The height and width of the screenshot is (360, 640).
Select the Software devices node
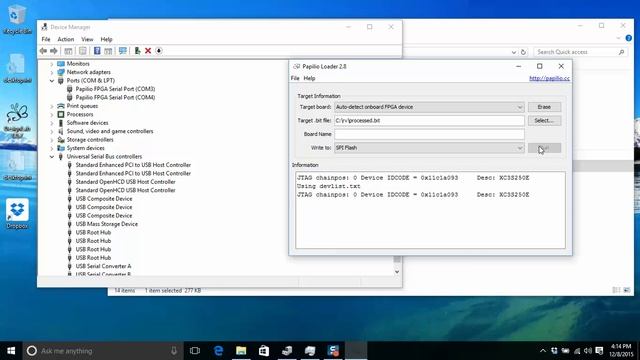click(x=87, y=123)
